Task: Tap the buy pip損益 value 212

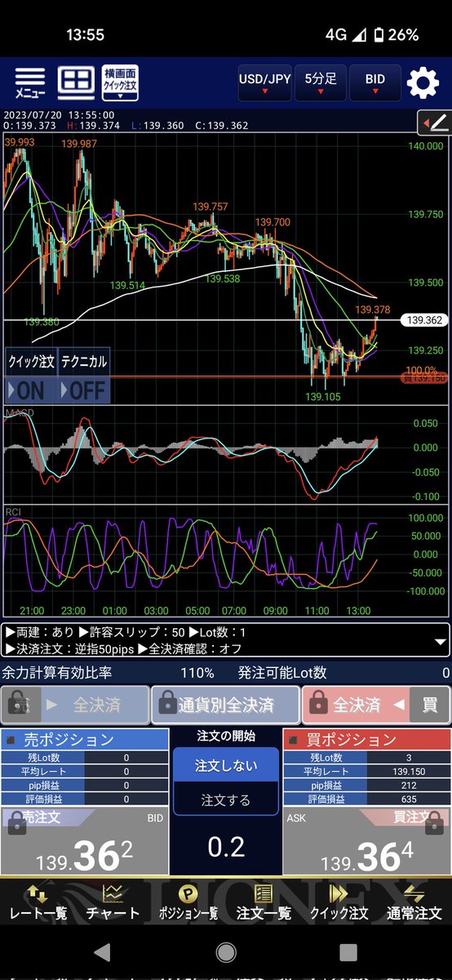Action: [409, 784]
